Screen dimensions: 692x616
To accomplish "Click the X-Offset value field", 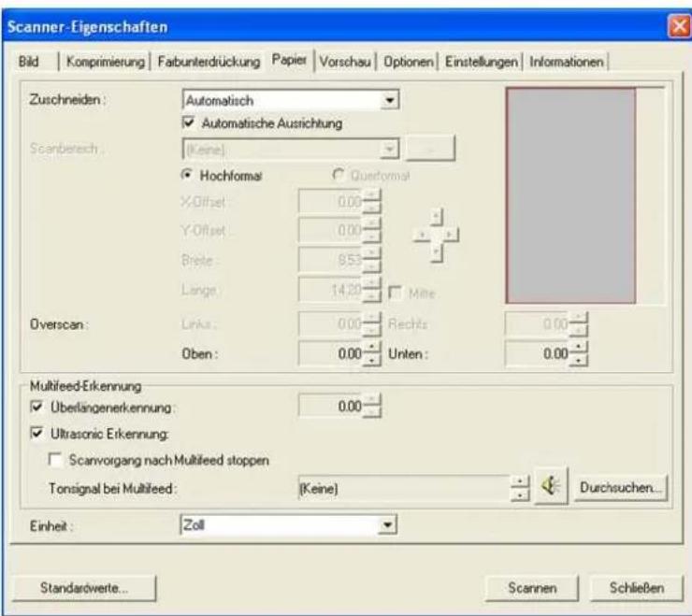I will click(x=331, y=202).
